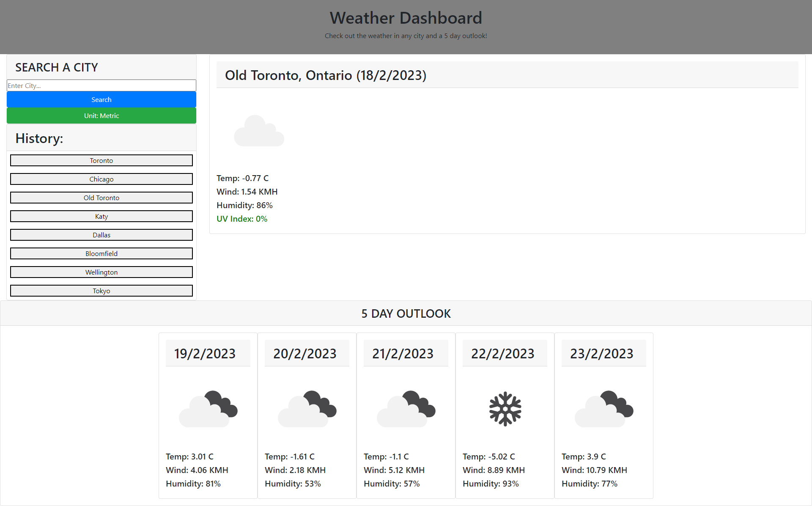Click the Old Toronto, Ontario city heading
This screenshot has height=506, width=812.
[x=326, y=75]
